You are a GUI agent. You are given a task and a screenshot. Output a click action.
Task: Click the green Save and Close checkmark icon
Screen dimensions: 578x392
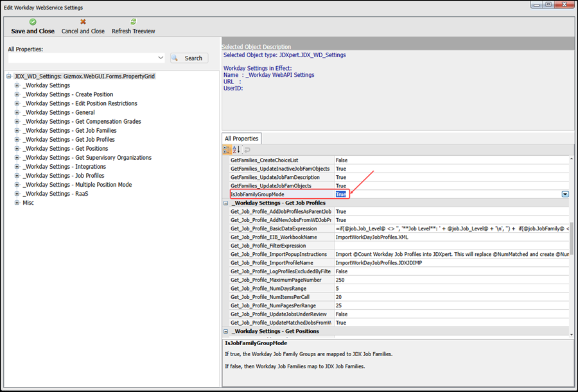pyautogui.click(x=33, y=22)
